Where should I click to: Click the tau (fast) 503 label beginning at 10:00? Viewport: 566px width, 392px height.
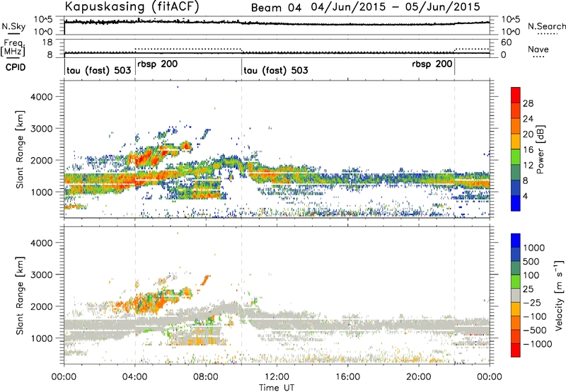click(276, 70)
